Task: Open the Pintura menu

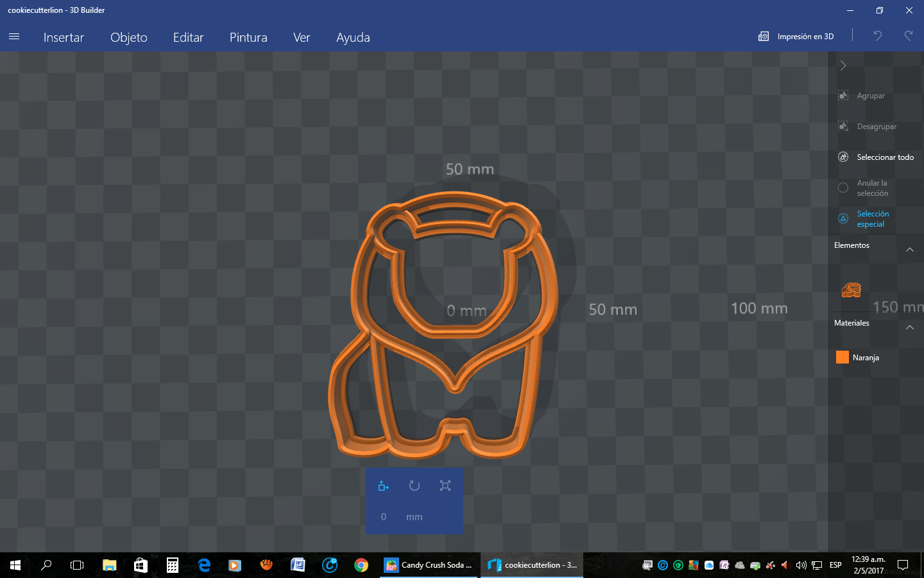Action: (x=248, y=37)
